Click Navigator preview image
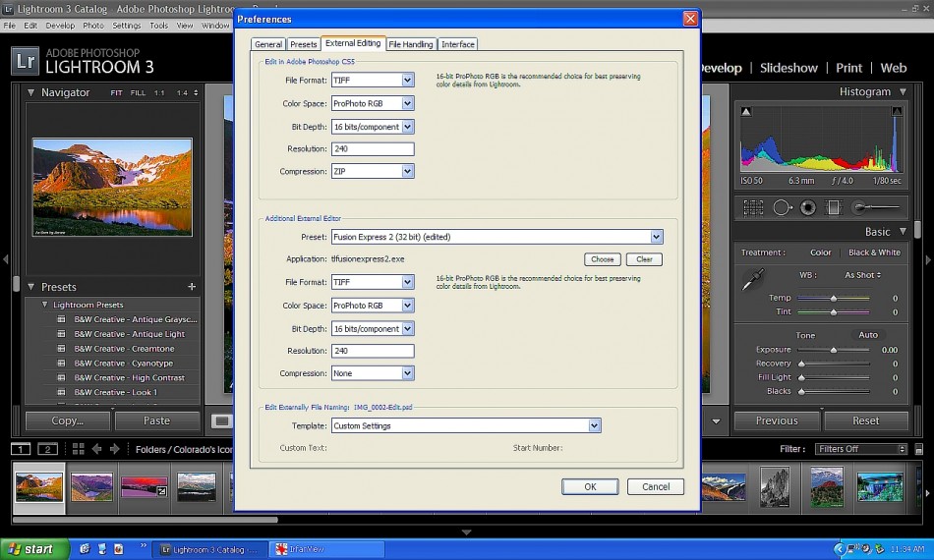 coord(113,187)
